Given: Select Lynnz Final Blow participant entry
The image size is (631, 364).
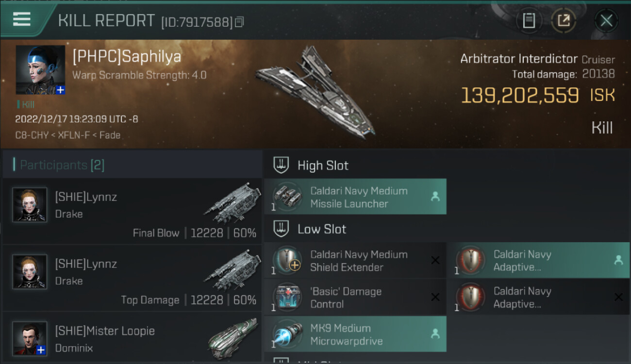Looking at the screenshot, I should click(132, 211).
